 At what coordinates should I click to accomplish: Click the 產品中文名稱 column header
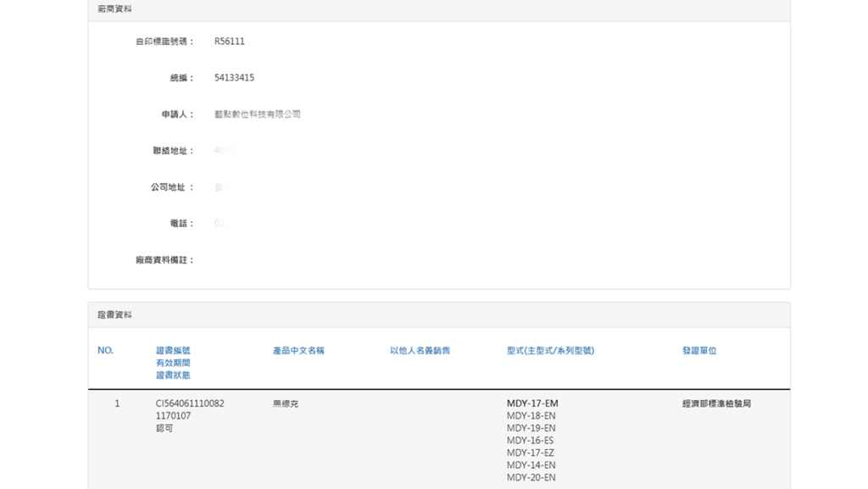pyautogui.click(x=298, y=351)
